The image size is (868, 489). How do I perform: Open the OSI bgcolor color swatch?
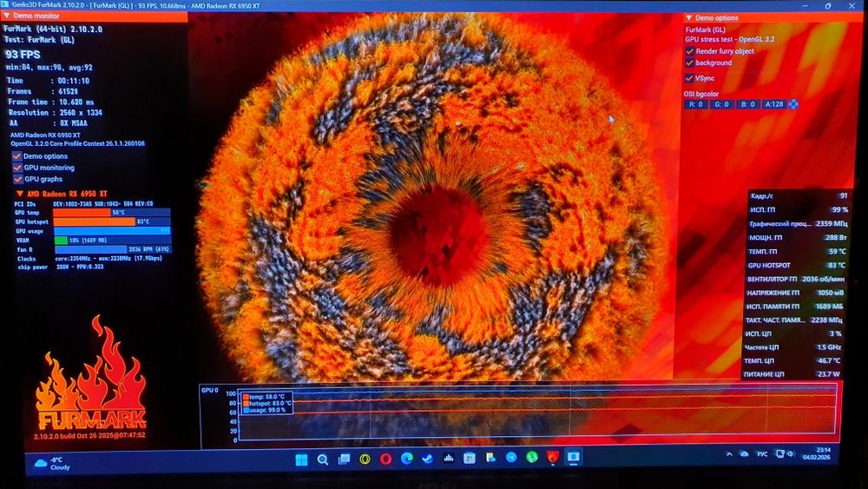point(793,104)
